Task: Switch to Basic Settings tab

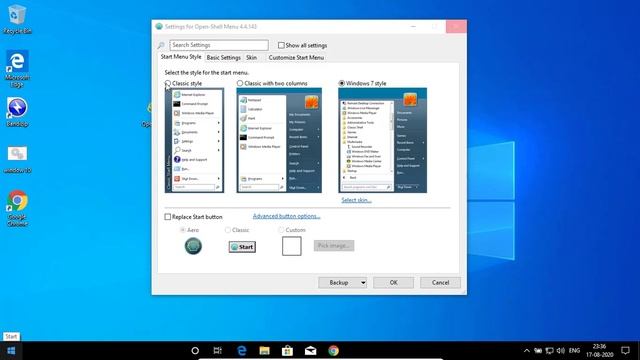Action: tap(224, 58)
